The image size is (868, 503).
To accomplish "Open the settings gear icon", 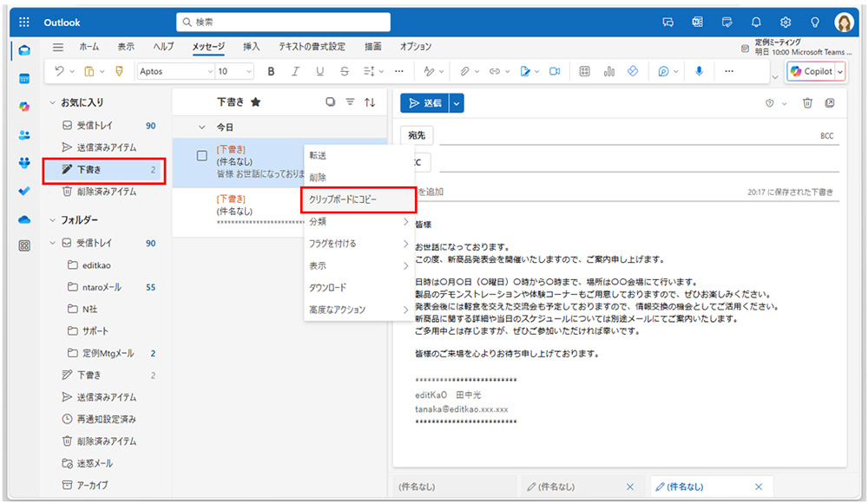I will click(785, 23).
